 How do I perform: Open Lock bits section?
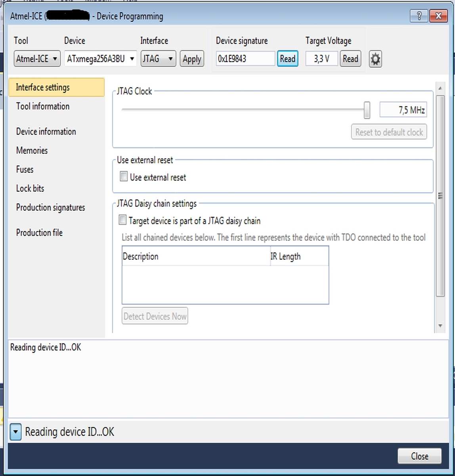click(30, 188)
